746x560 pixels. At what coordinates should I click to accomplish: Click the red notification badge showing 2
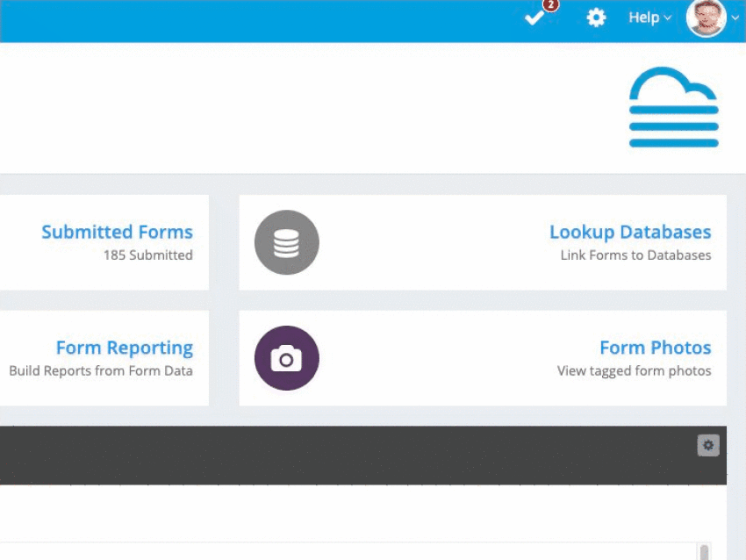(550, 4)
